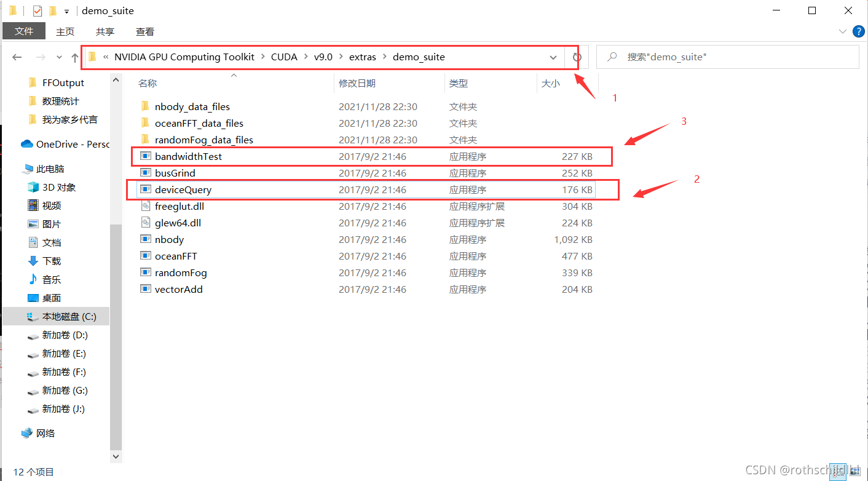868x481 pixels.
Task: Sort by 修改日期 column header
Action: pos(357,83)
